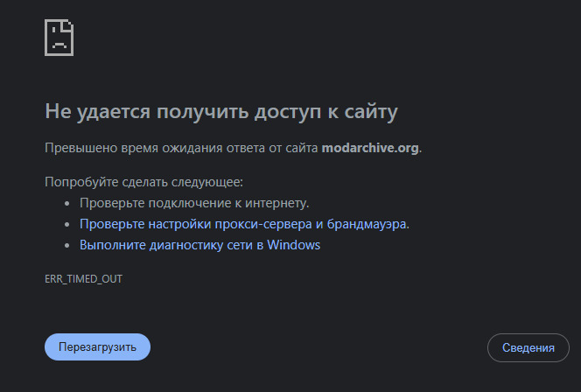Click Проверьте подключение к интернету suggestion
Screen dimensions: 581x392
pos(194,203)
